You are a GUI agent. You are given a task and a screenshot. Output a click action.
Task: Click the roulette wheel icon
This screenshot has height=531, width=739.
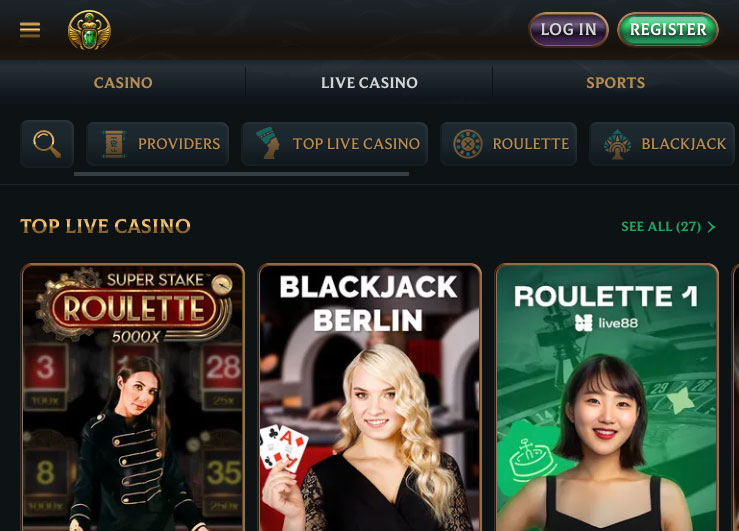click(x=468, y=144)
